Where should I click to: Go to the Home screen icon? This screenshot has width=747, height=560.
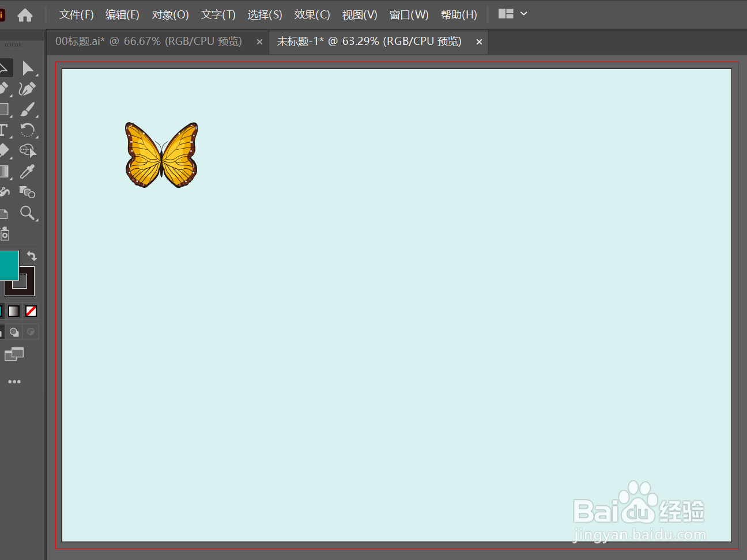pyautogui.click(x=25, y=15)
